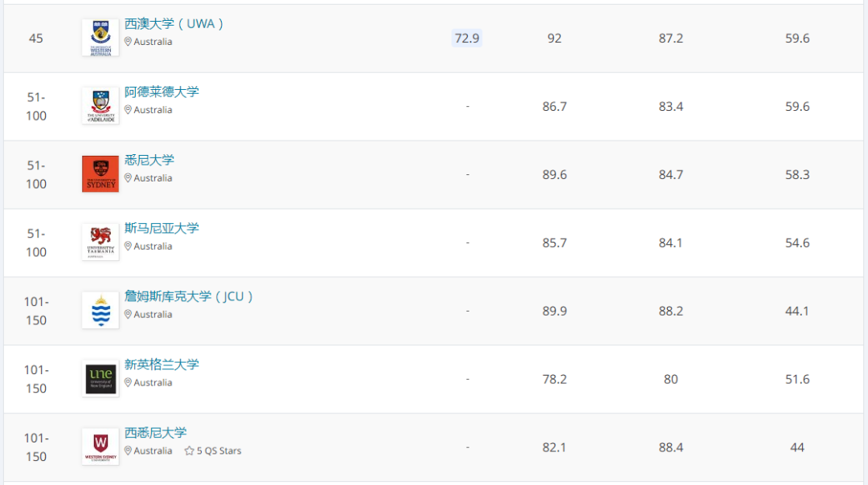The height and width of the screenshot is (485, 868).
Task: Click the University of Adelaide logo
Action: [x=100, y=106]
